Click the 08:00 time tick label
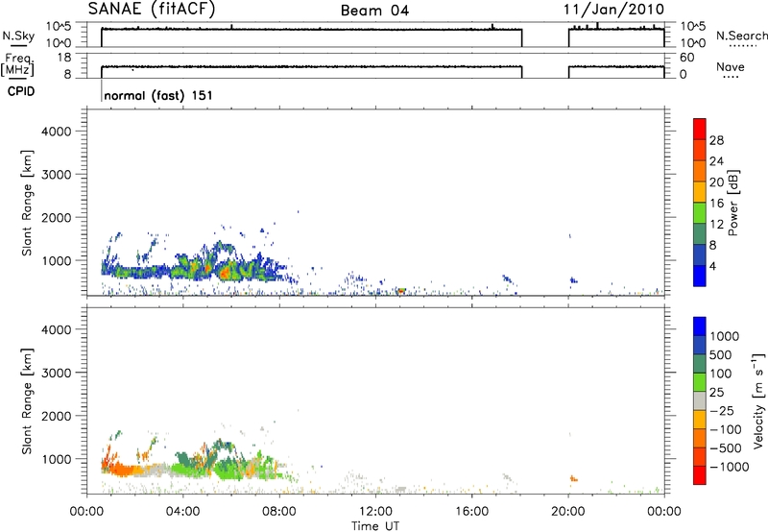768x532 pixels. click(279, 512)
